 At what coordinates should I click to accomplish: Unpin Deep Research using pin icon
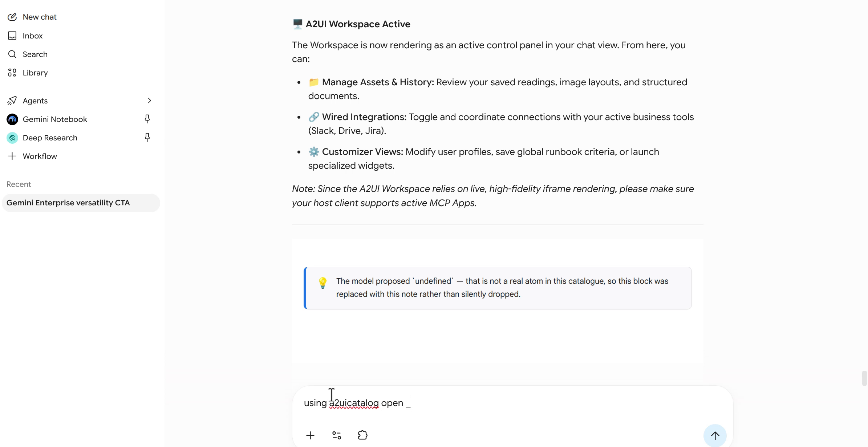click(147, 137)
